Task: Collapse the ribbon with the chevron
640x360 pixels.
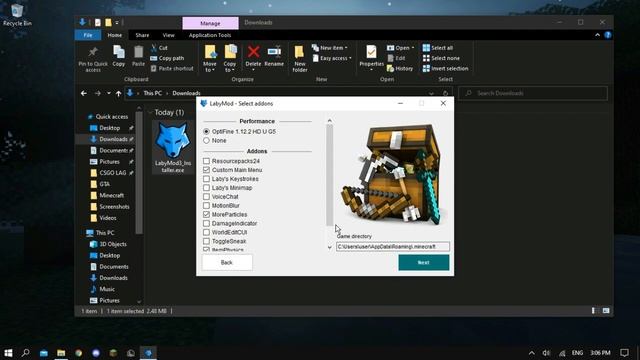Action: click(597, 35)
